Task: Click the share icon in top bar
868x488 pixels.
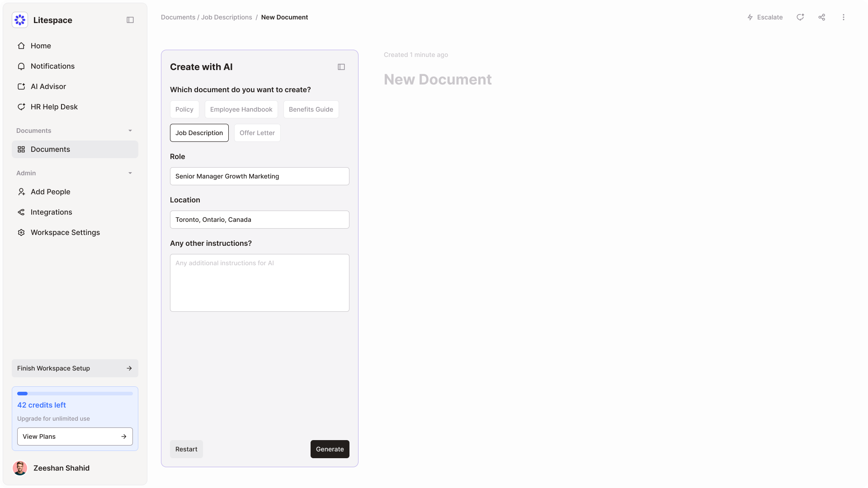Action: pyautogui.click(x=822, y=17)
